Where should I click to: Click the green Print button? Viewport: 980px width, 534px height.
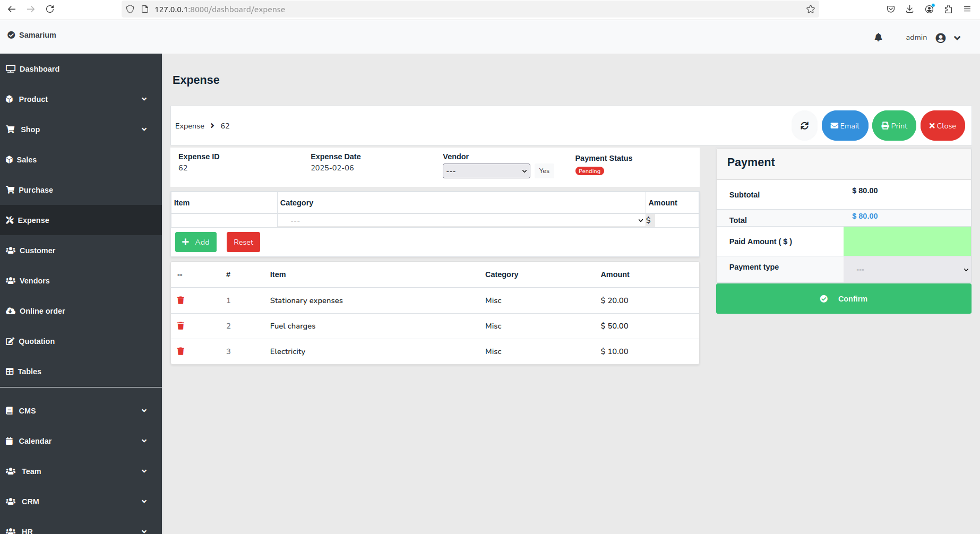coord(894,126)
